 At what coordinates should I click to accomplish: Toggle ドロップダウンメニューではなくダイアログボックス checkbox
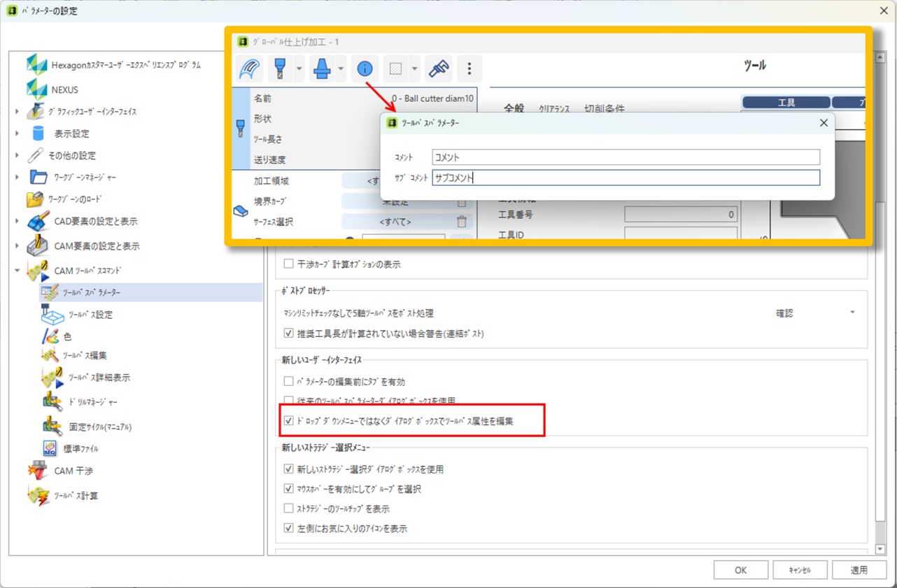(288, 421)
